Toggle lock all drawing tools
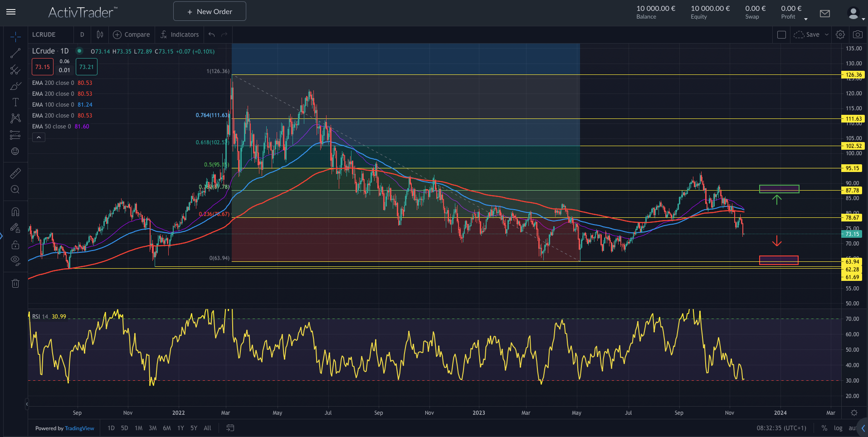Image resolution: width=868 pixels, height=437 pixels. coord(15,245)
